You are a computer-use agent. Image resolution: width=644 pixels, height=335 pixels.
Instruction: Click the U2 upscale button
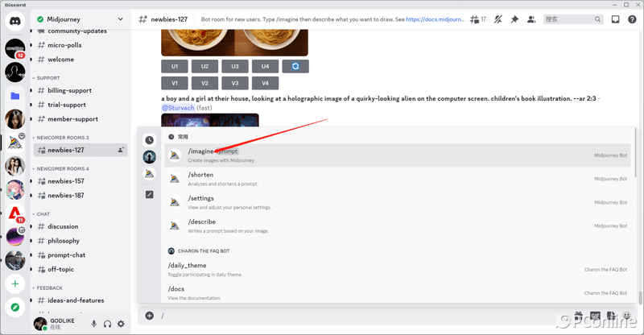pos(204,66)
